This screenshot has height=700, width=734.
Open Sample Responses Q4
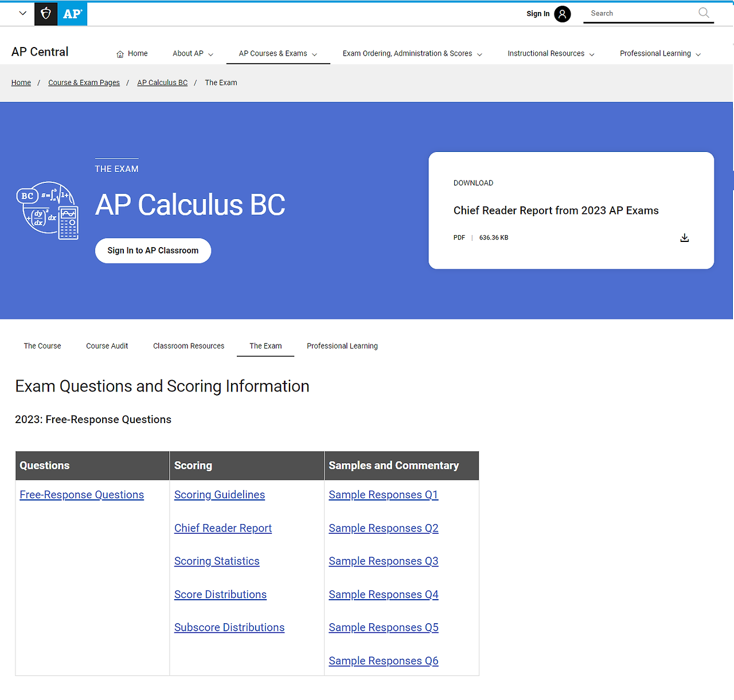384,595
